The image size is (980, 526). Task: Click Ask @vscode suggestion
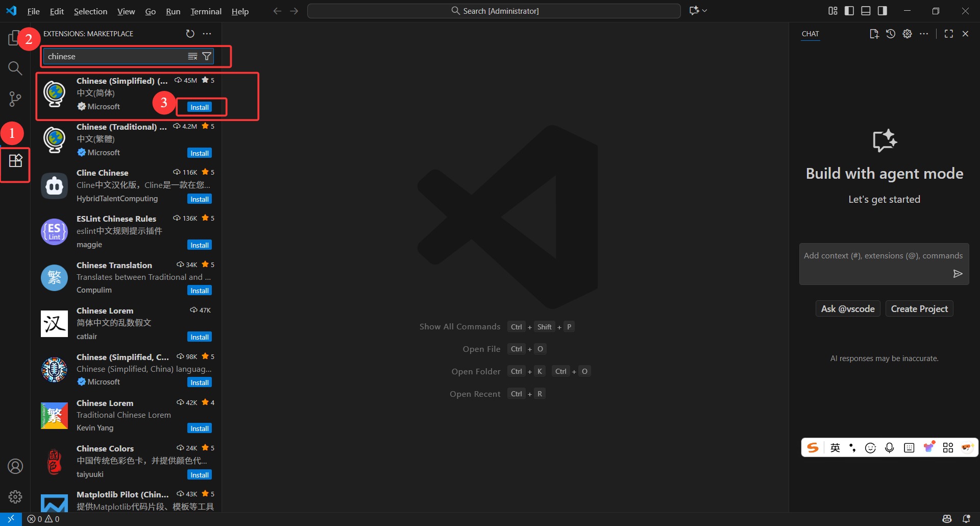click(848, 309)
